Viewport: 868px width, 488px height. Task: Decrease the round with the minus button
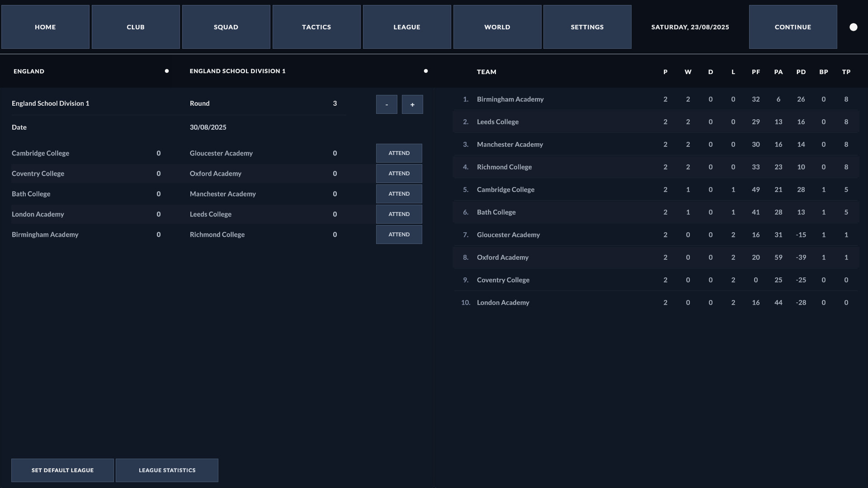(387, 104)
